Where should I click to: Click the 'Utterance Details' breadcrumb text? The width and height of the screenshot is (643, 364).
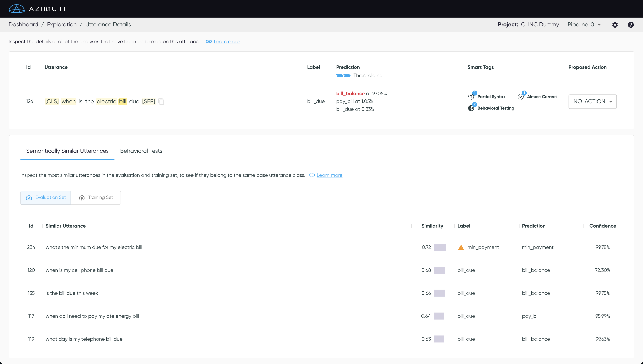coord(108,25)
